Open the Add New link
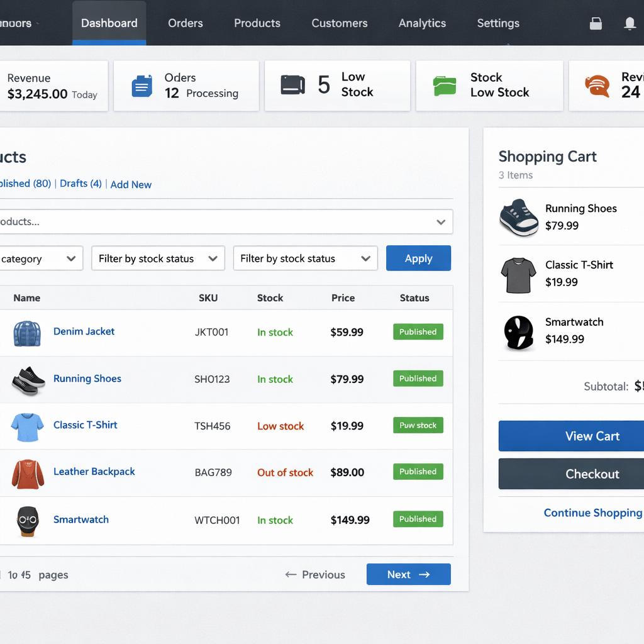Image resolution: width=644 pixels, height=644 pixels. click(x=131, y=185)
